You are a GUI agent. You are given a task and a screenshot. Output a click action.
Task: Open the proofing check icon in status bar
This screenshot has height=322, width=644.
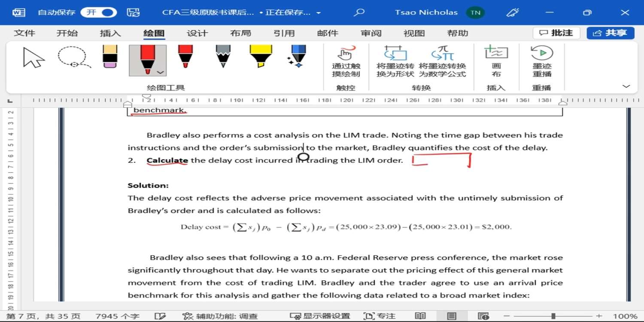pos(160,316)
